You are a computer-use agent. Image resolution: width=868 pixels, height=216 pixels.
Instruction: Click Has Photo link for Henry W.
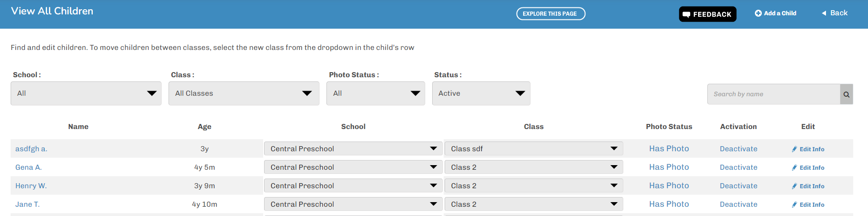tap(669, 186)
